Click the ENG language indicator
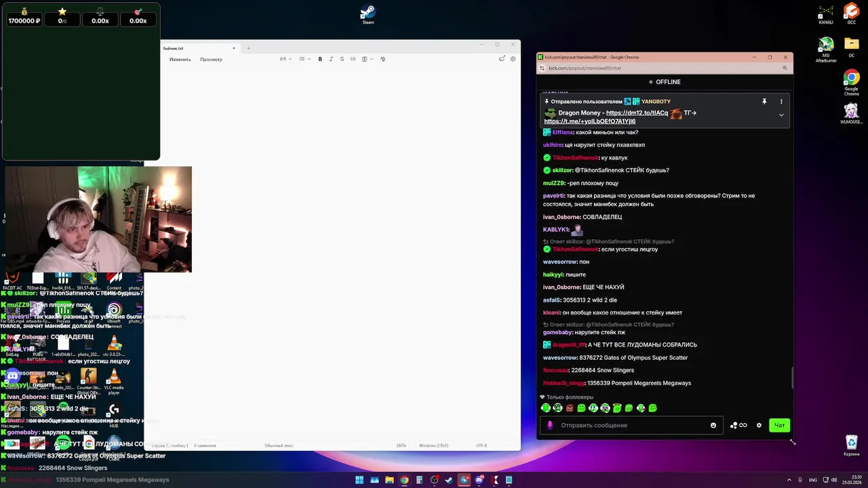Image resolution: width=868 pixels, height=488 pixels. click(x=813, y=480)
